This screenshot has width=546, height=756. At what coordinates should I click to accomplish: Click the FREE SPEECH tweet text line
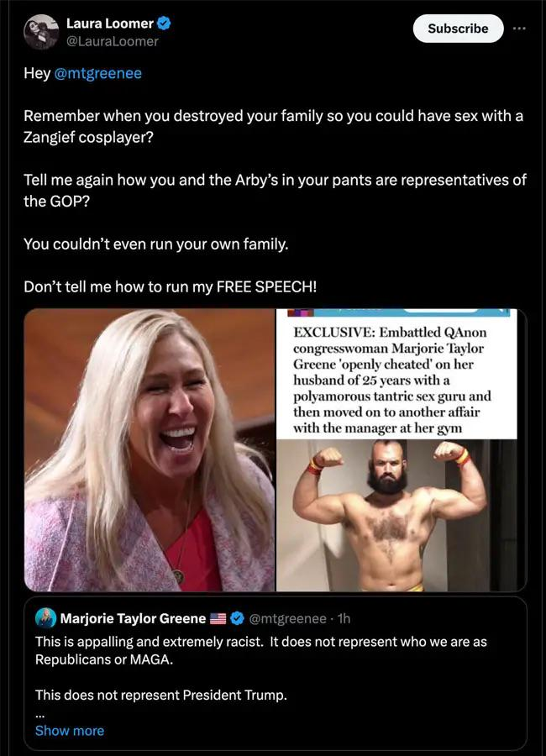(x=171, y=287)
